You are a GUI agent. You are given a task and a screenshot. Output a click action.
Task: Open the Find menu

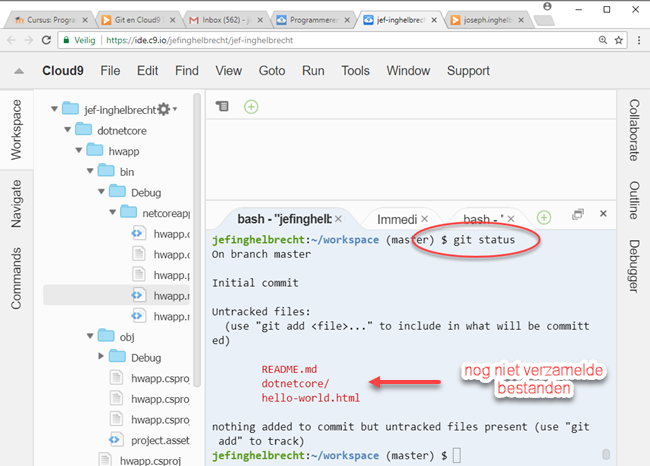187,71
